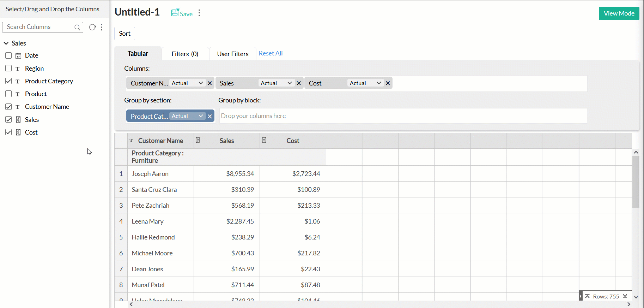Switch to the Filters (0) tab
This screenshot has height=308, width=644.
pyautogui.click(x=185, y=54)
